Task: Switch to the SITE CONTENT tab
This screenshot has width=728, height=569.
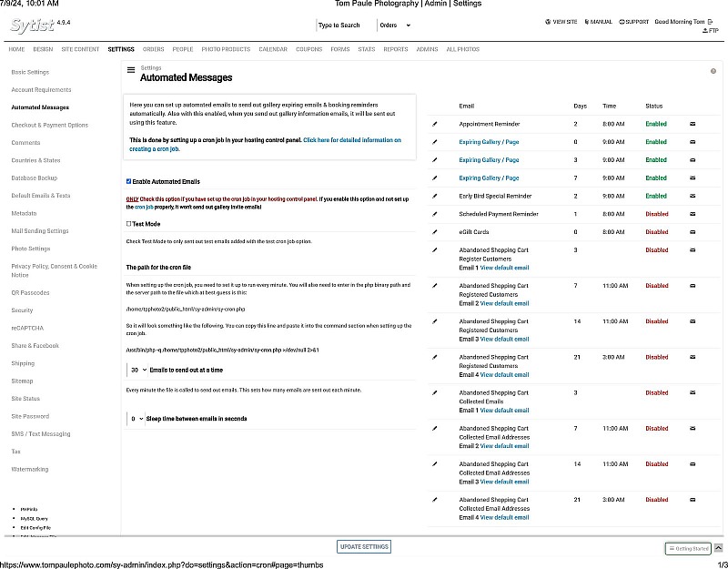Action: (x=80, y=49)
